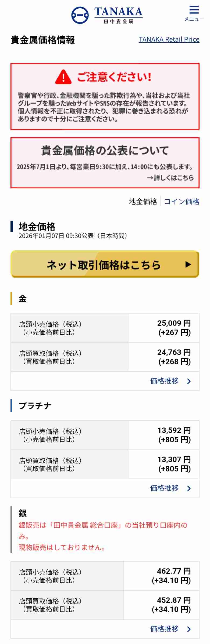Click the TANAKA 田中貴金属 logo text
The width and height of the screenshot is (210, 644).
[x=118, y=15]
